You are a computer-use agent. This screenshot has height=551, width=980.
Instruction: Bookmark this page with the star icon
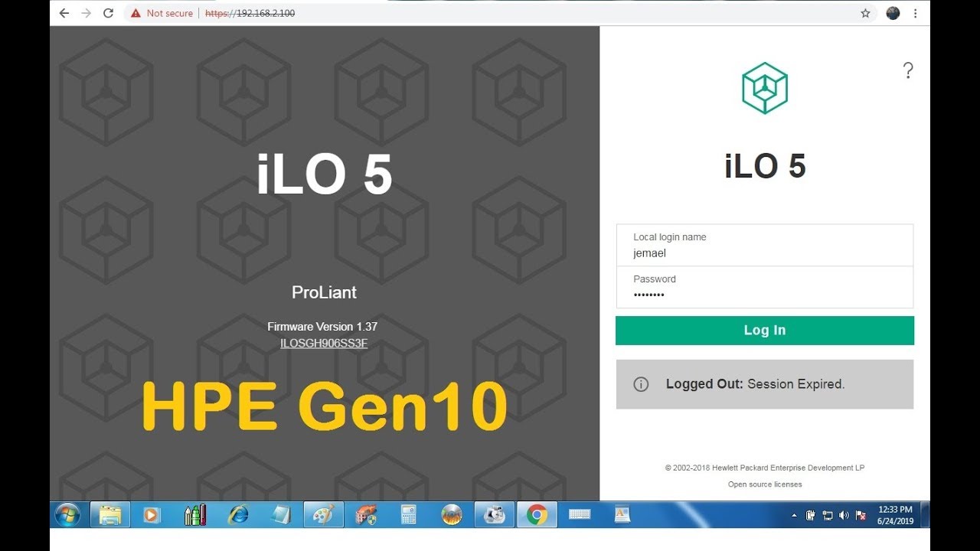865,13
